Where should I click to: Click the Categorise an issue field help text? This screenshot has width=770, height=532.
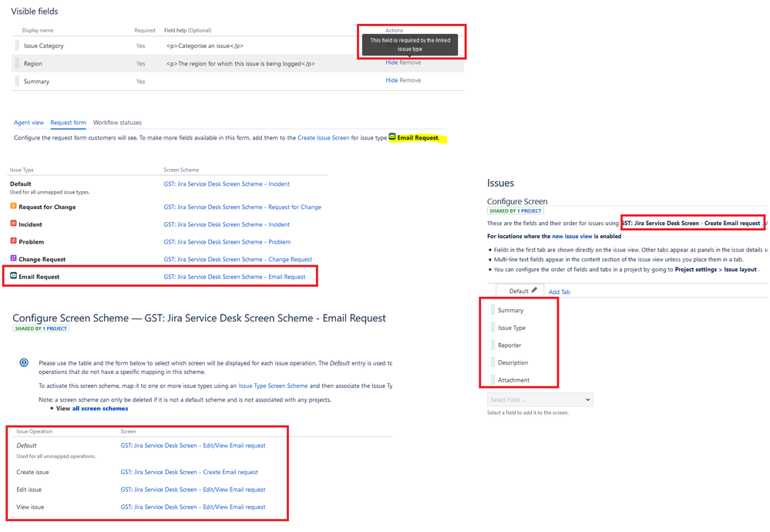click(205, 45)
